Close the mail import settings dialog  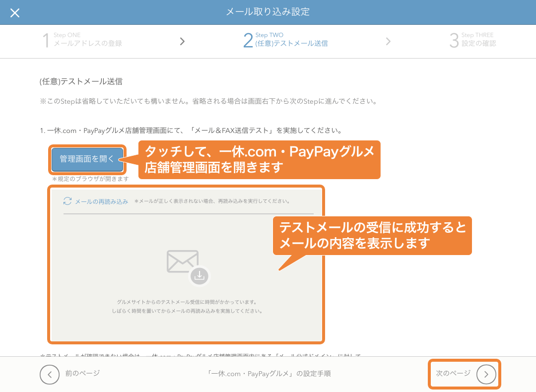[x=15, y=13]
